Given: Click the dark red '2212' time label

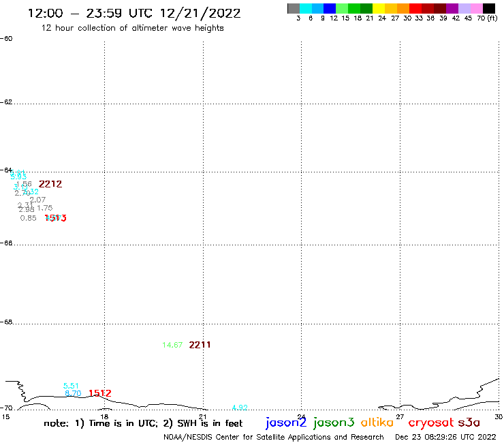Looking at the screenshot, I should tap(50, 184).
